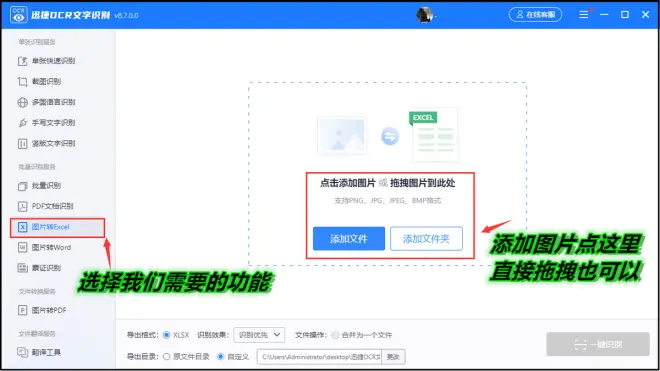The width and height of the screenshot is (660, 371).
Task: Choose 手写文字识别 handwriting recognition
Action: coord(46,123)
